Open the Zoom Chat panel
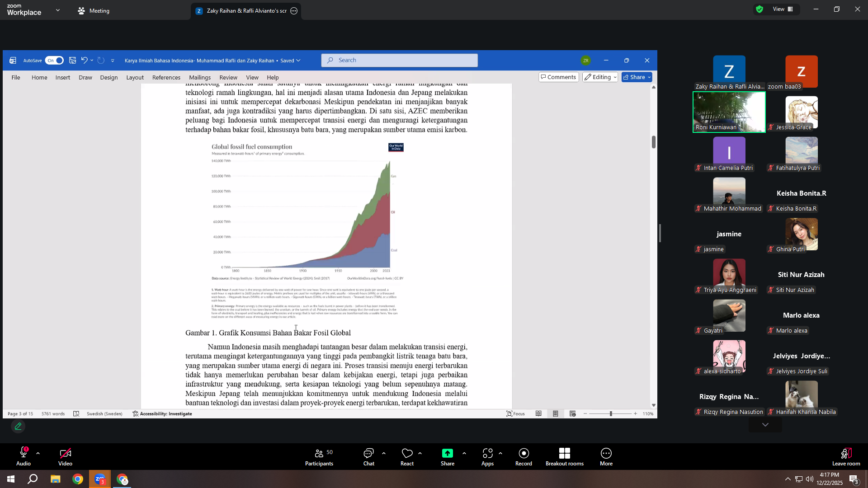The width and height of the screenshot is (868, 488). click(x=369, y=457)
